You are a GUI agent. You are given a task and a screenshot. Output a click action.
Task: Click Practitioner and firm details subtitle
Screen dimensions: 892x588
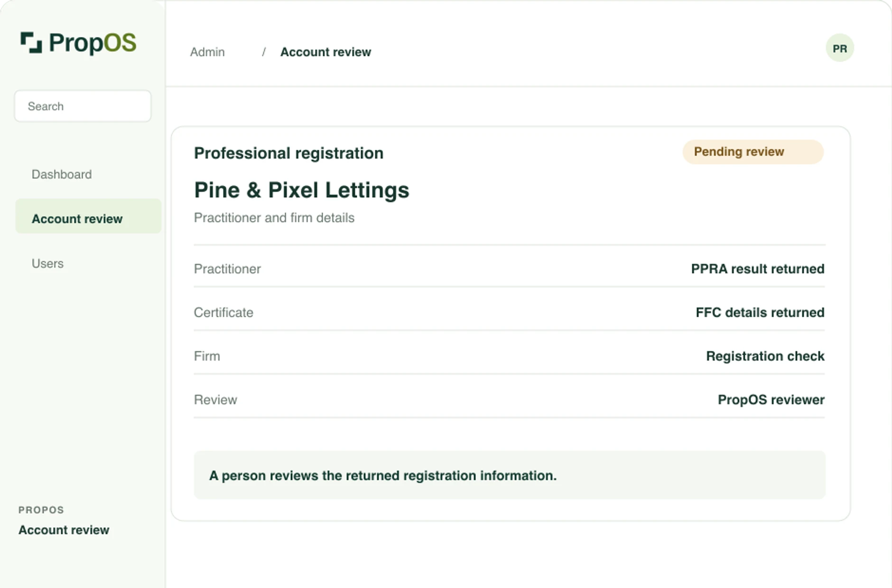coord(274,218)
